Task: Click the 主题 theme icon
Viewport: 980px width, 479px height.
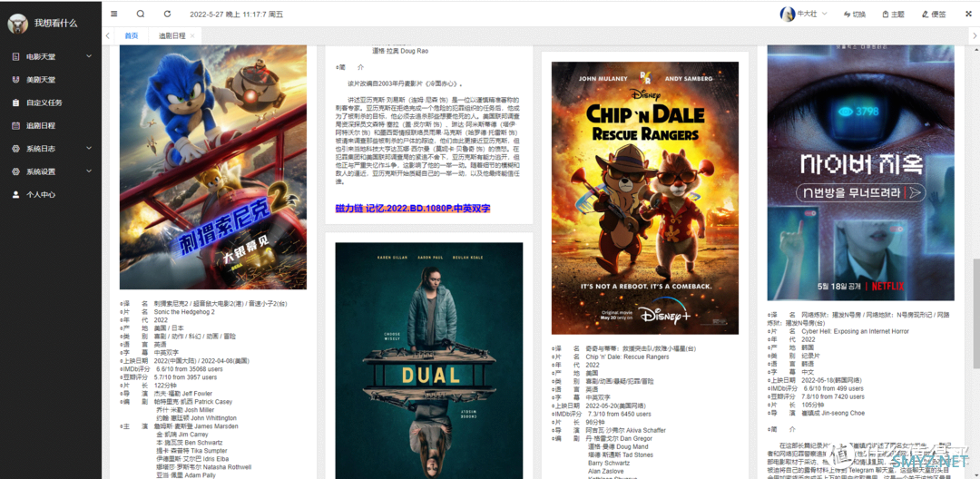Action: point(886,14)
